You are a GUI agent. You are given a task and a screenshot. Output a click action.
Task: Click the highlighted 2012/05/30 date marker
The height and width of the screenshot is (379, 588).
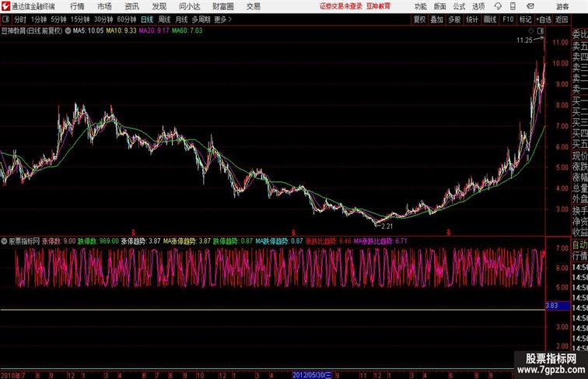(x=312, y=375)
